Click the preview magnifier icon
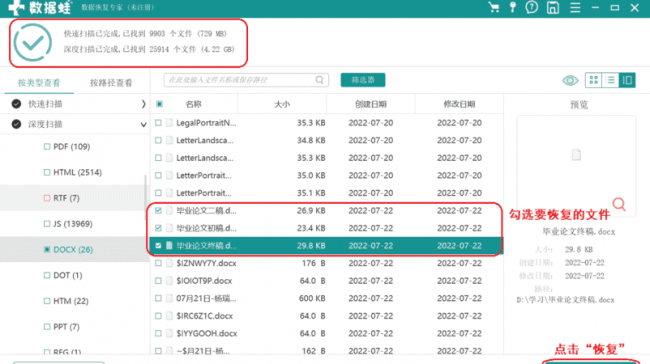The width and height of the screenshot is (650, 364). point(619,204)
